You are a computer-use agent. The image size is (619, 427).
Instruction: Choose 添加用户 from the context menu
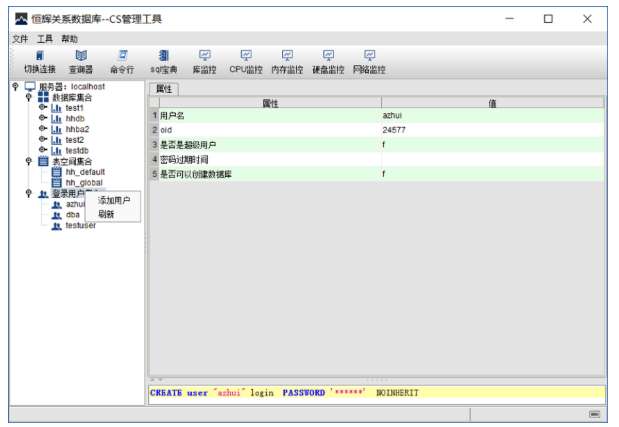coord(113,201)
